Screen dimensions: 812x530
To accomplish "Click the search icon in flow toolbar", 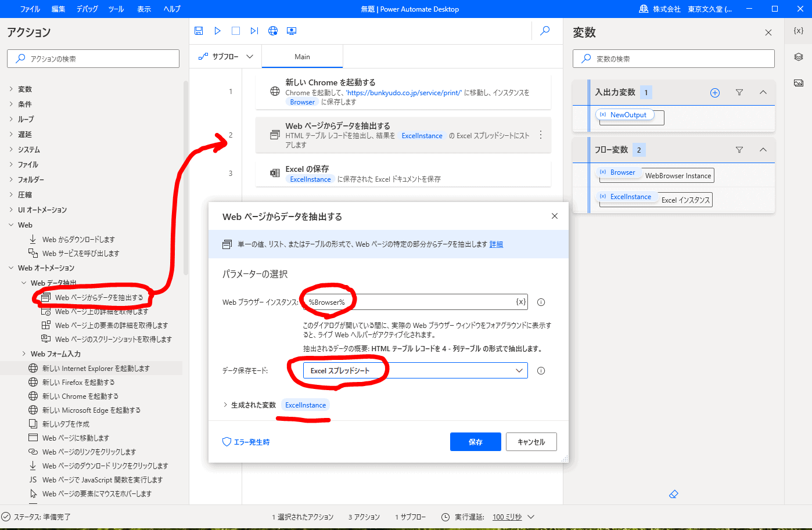I will coord(545,31).
